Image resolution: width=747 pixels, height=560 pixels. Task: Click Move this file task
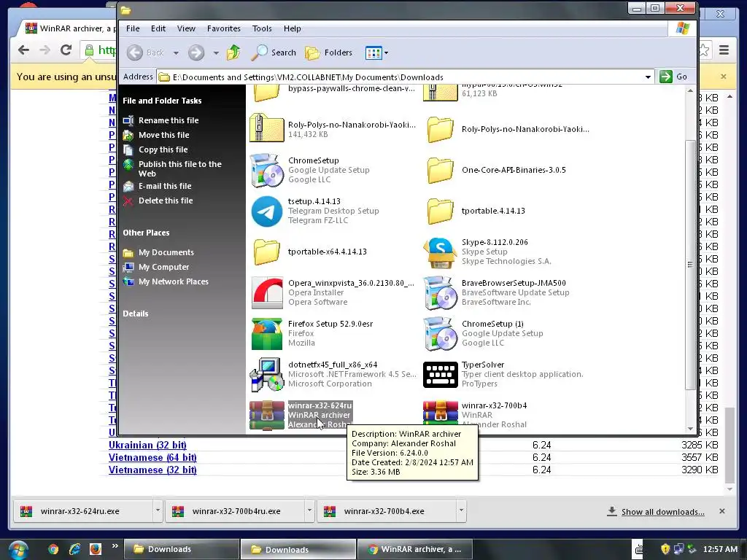coord(163,135)
